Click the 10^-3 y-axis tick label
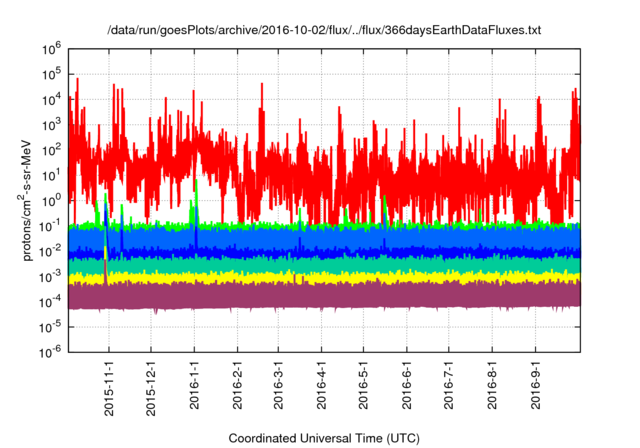The image size is (640, 448). pos(51,277)
